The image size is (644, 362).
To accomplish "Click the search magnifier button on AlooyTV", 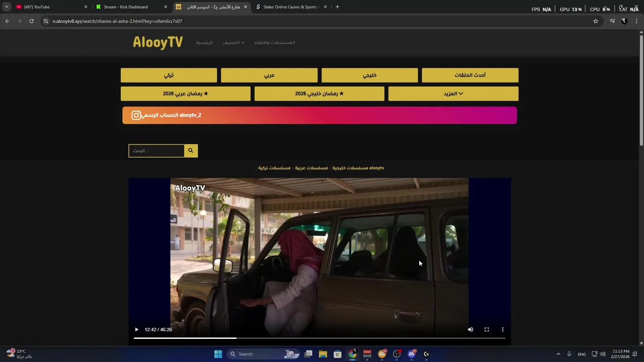I will click(191, 151).
